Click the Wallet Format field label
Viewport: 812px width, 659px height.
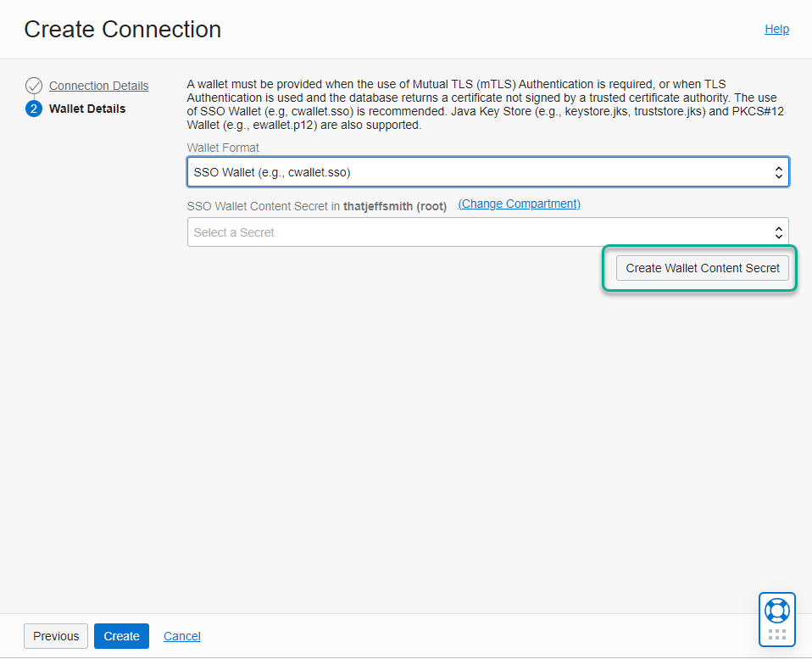(223, 148)
